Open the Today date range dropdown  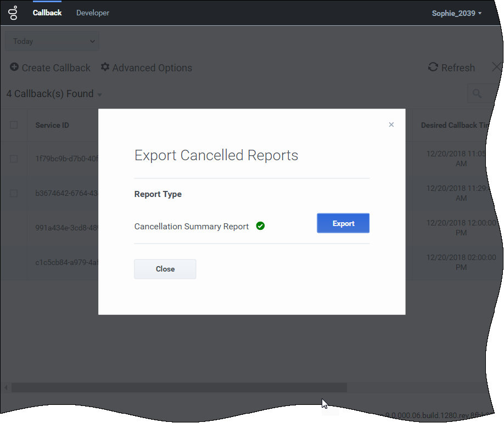52,41
